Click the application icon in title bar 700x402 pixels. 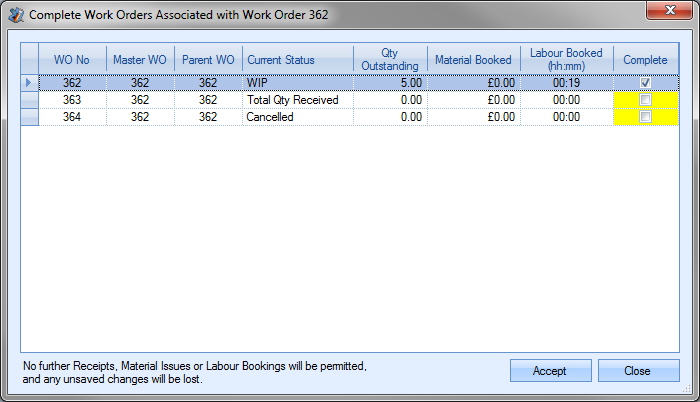[x=16, y=15]
